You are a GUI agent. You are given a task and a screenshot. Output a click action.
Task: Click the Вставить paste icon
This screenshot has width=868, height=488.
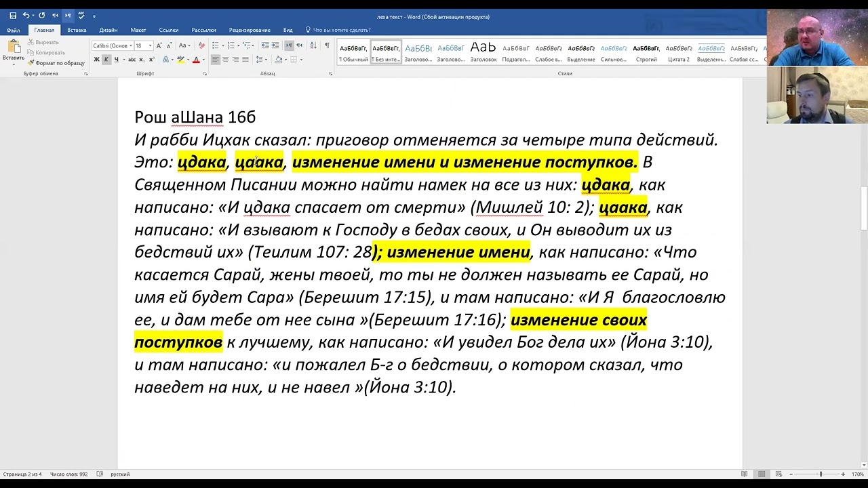14,46
